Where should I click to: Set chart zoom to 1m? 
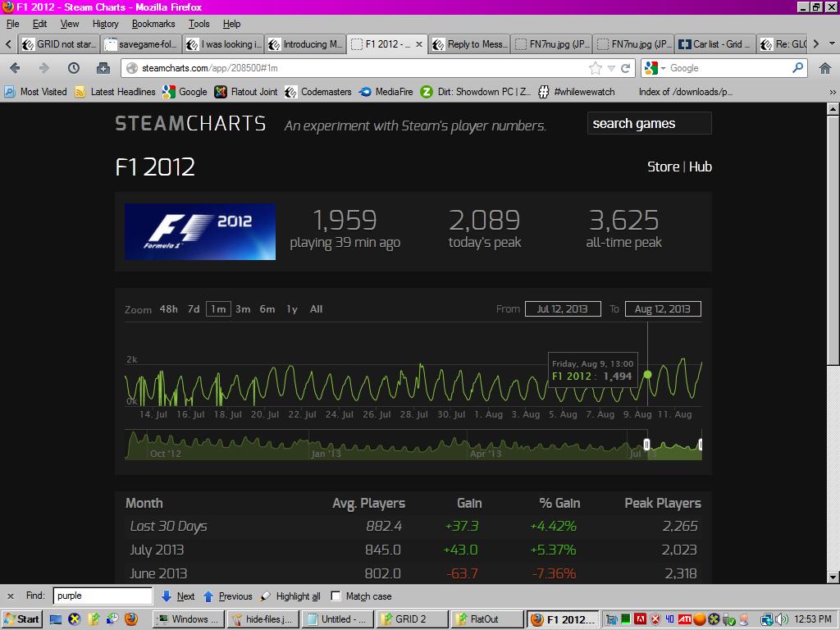(218, 309)
